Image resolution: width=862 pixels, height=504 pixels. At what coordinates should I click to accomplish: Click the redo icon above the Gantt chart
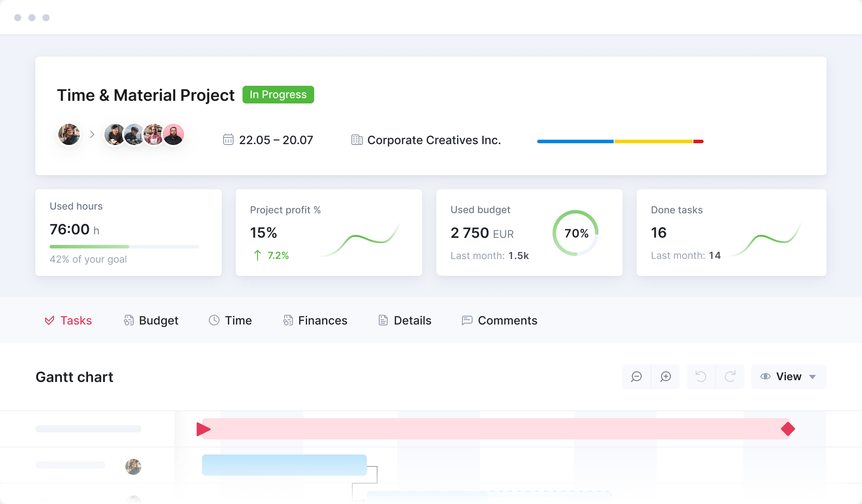coord(730,377)
